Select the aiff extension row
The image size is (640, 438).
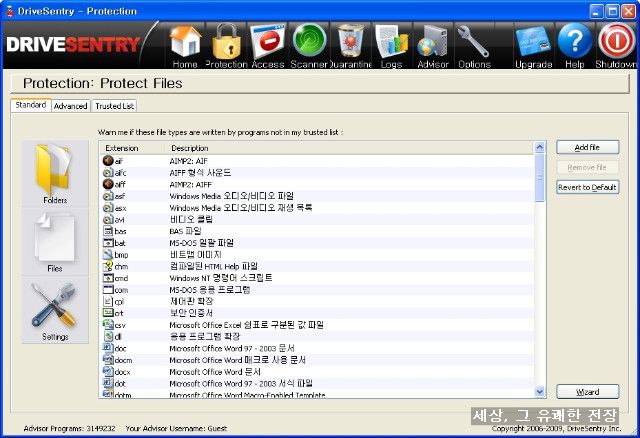pos(317,185)
